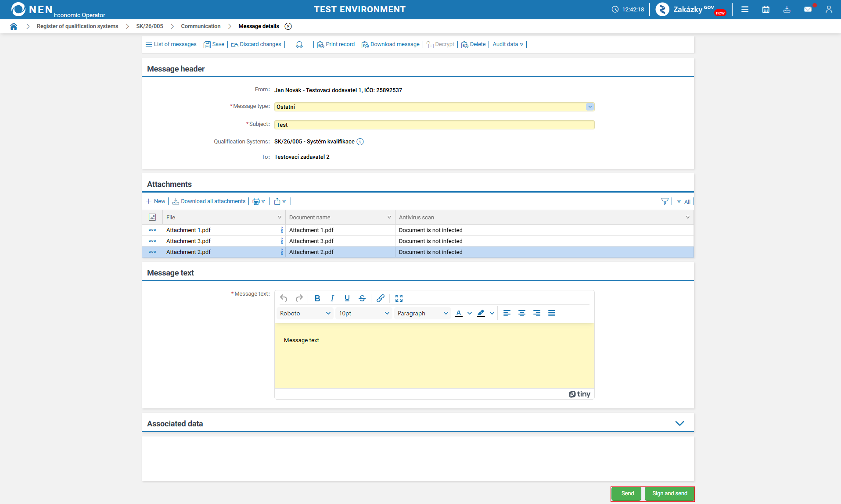Undo last edit in editor
The width and height of the screenshot is (841, 504).
[284, 298]
